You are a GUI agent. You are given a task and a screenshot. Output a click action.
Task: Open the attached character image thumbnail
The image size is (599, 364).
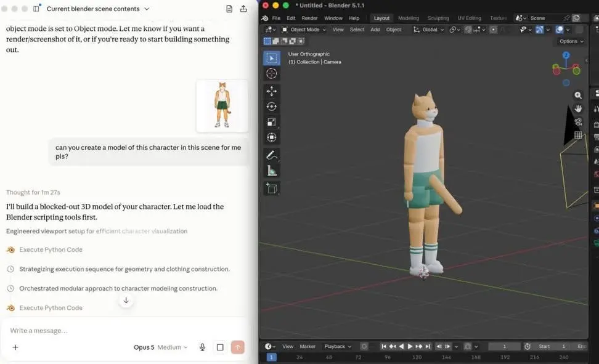point(222,106)
